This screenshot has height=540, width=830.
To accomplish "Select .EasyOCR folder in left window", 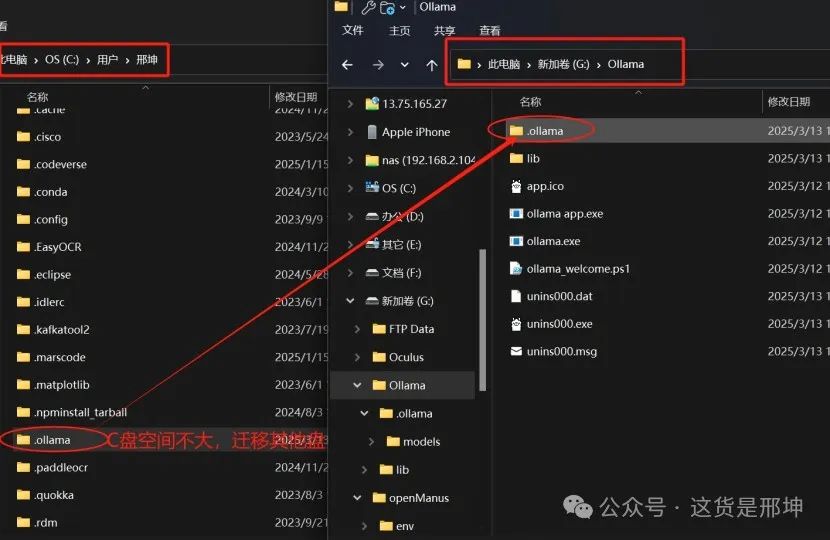I will pos(49,247).
